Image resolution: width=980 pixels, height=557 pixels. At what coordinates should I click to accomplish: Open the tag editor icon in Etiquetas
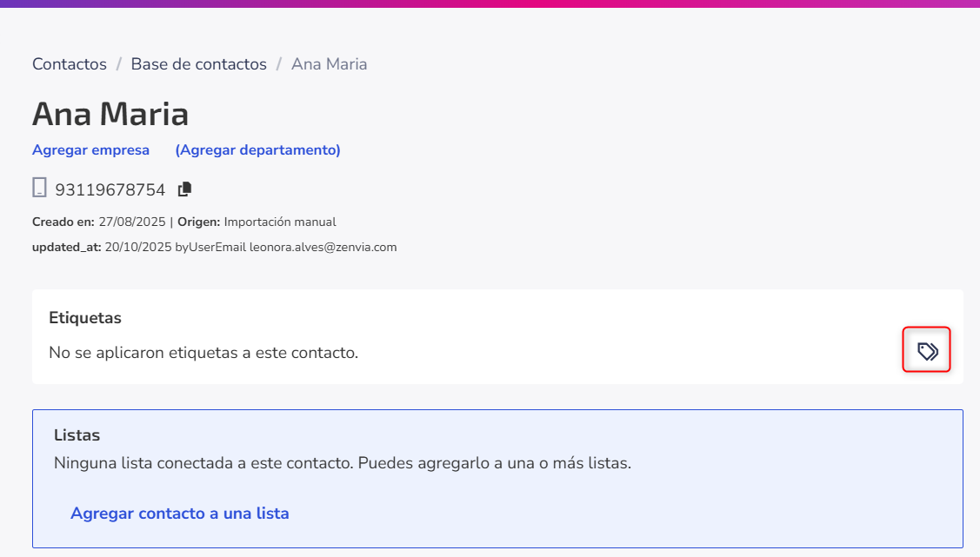tap(927, 351)
